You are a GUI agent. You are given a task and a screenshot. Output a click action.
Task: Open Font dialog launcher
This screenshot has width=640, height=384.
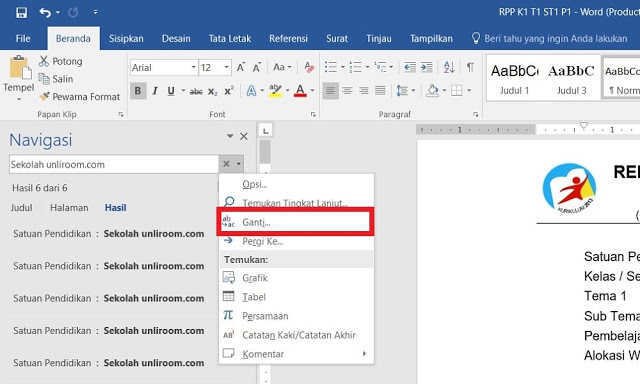[313, 115]
